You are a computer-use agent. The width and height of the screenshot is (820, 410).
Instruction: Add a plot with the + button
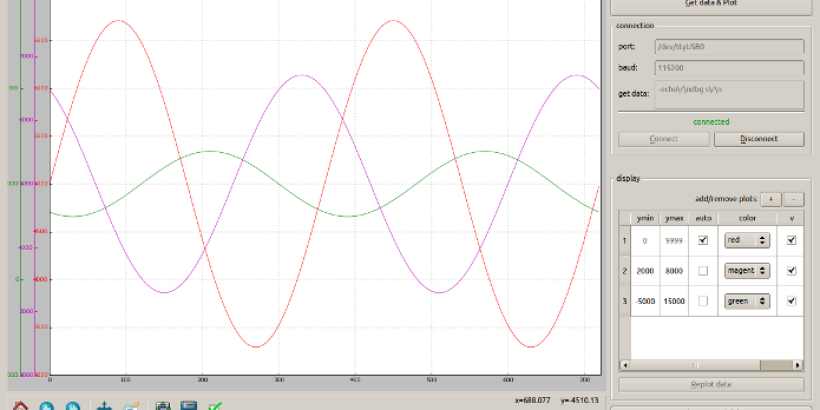click(771, 199)
